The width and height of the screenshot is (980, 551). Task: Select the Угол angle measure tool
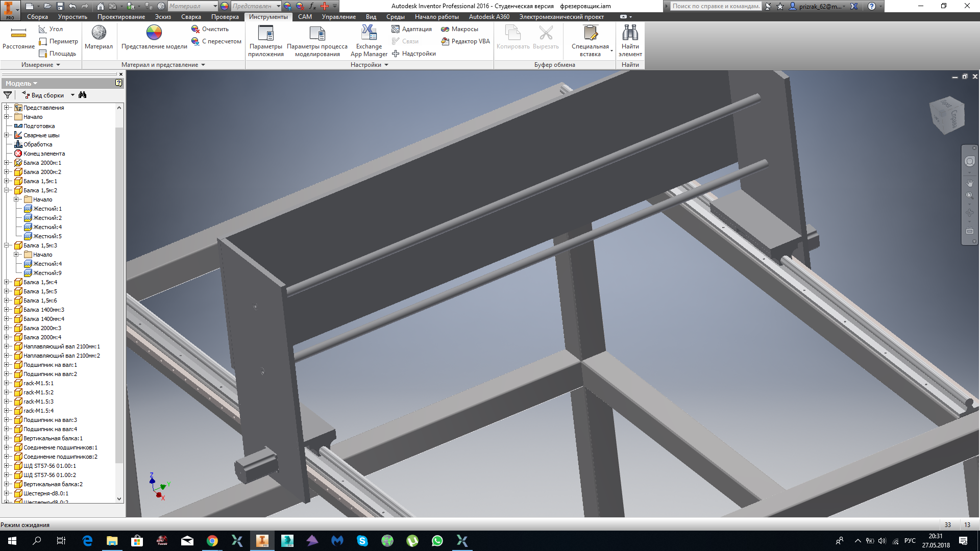tap(51, 29)
